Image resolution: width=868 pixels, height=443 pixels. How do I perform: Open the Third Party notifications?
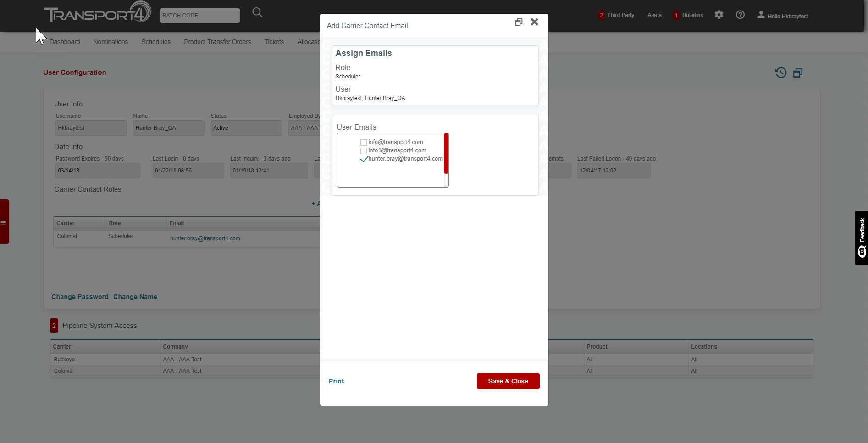(616, 15)
